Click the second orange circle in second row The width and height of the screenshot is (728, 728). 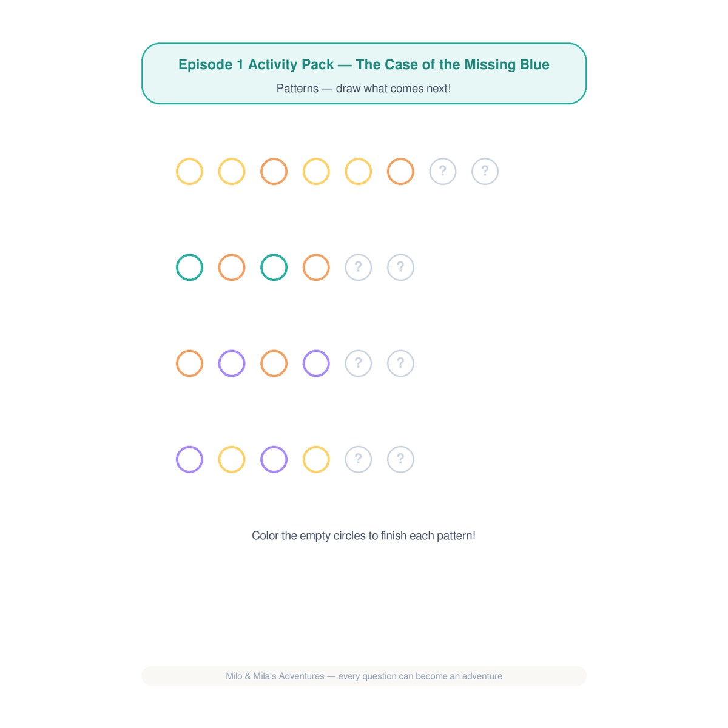[x=316, y=268]
